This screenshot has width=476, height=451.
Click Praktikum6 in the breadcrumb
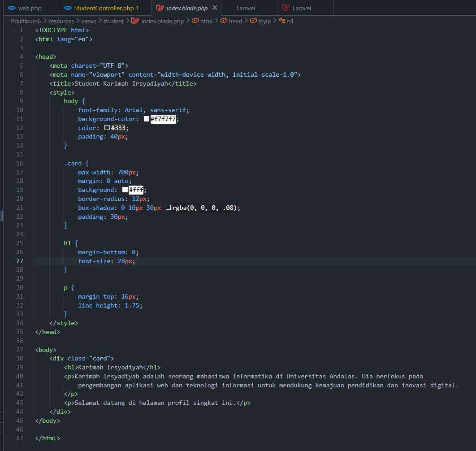click(x=26, y=21)
